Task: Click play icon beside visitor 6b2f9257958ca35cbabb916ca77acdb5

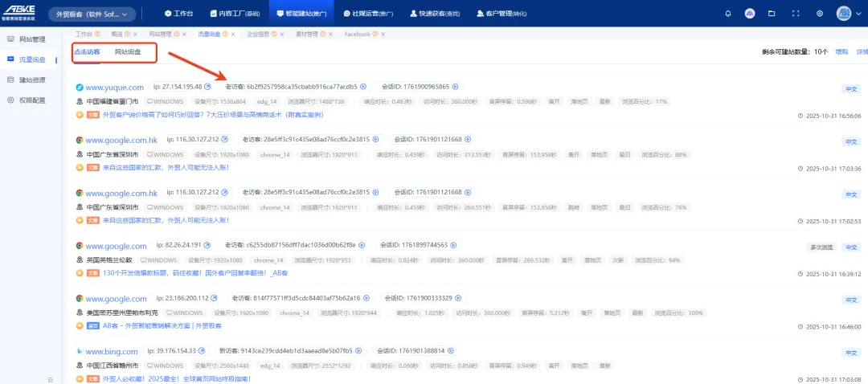Action: point(363,87)
